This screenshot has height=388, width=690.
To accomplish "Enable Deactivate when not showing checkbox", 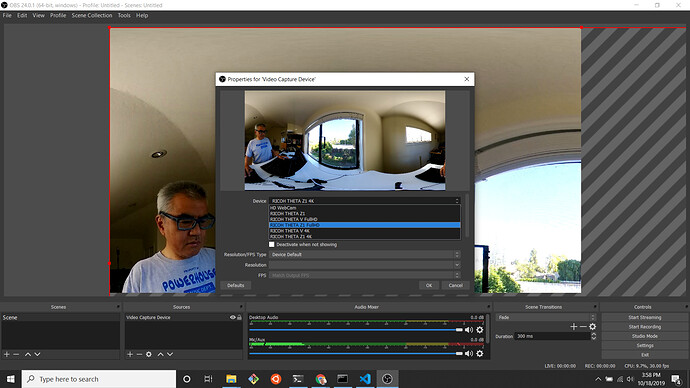I will pyautogui.click(x=272, y=244).
